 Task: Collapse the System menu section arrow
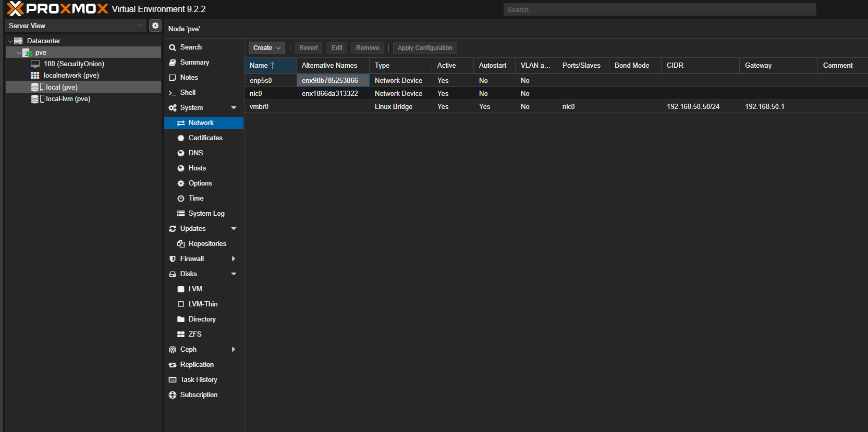[234, 108]
